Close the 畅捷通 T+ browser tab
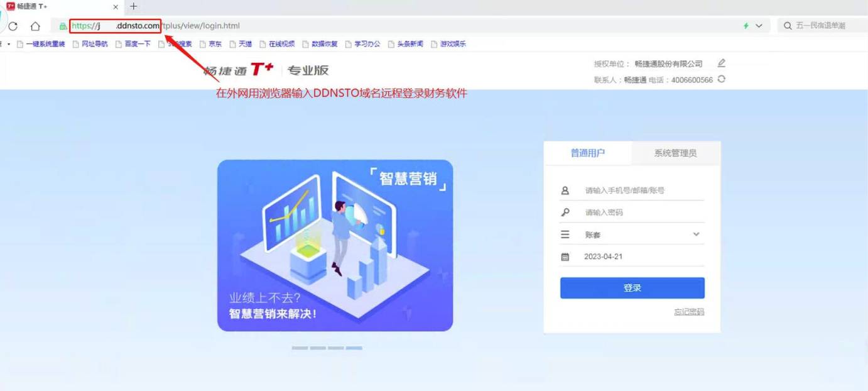 116,7
